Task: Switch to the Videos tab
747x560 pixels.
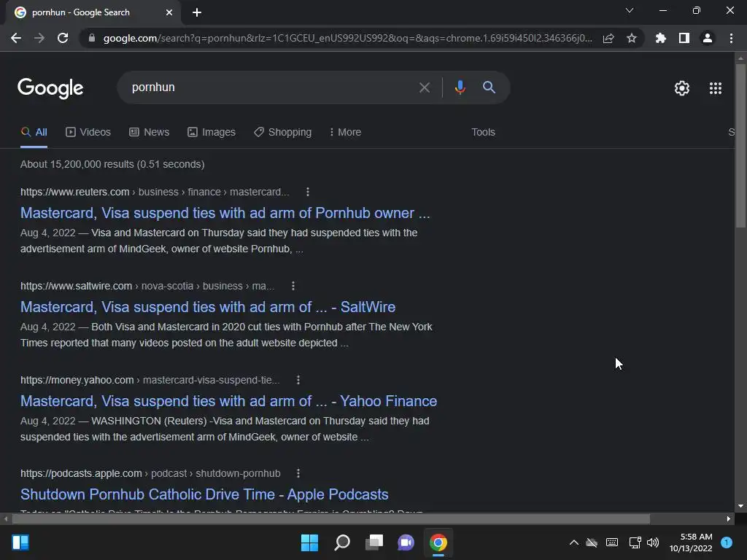Action: [88, 132]
